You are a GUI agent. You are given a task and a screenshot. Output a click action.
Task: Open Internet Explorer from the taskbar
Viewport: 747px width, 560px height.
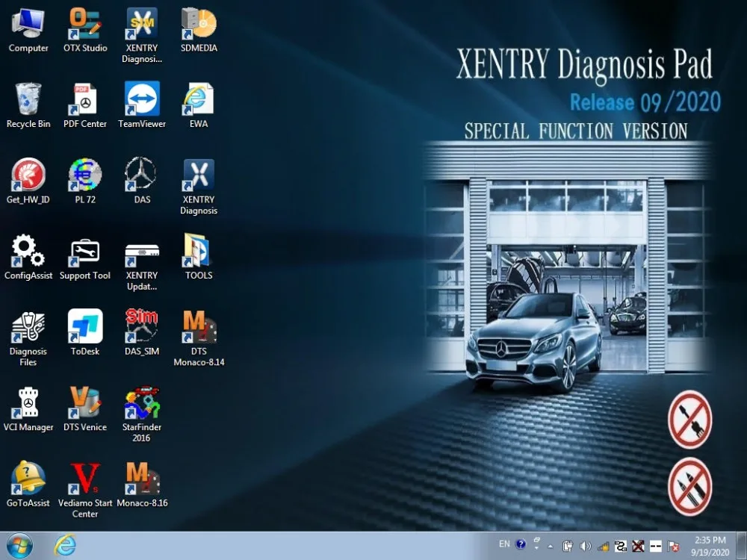click(64, 546)
